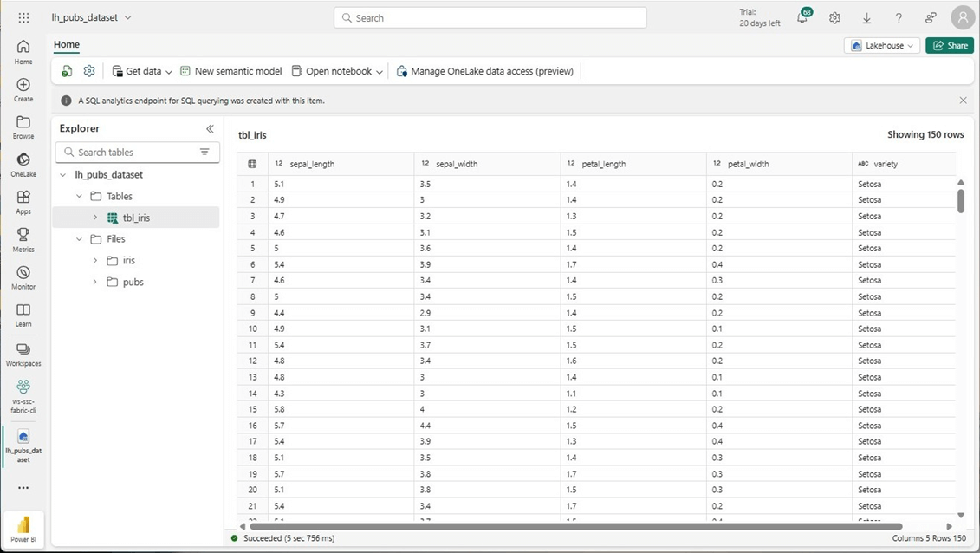Click the top Search field
The image size is (980, 553).
tap(490, 18)
